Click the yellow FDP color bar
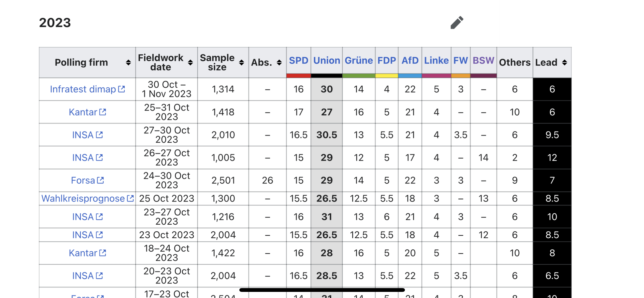The image size is (644, 298). click(x=387, y=76)
